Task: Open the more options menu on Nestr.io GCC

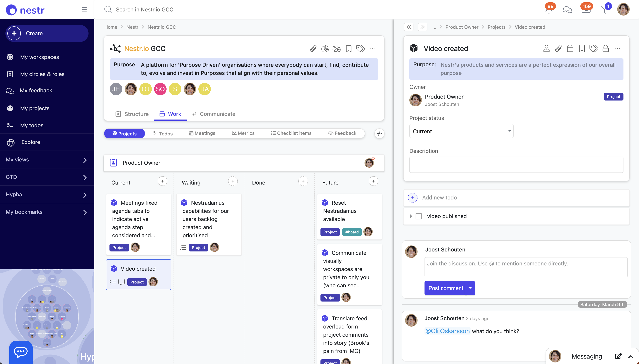Action: (x=372, y=49)
